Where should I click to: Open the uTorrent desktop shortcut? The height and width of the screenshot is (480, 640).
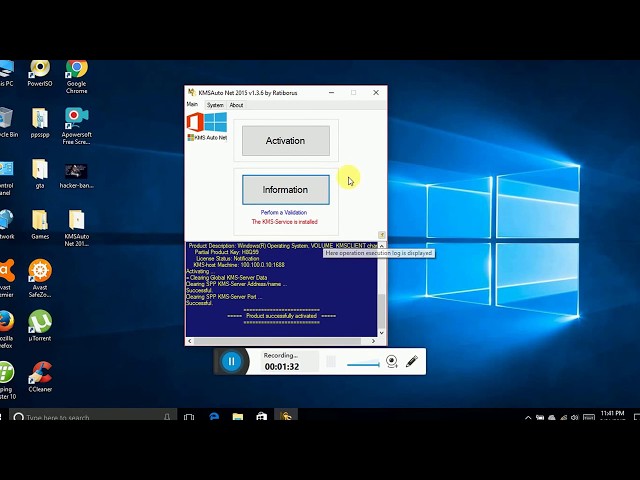40,325
